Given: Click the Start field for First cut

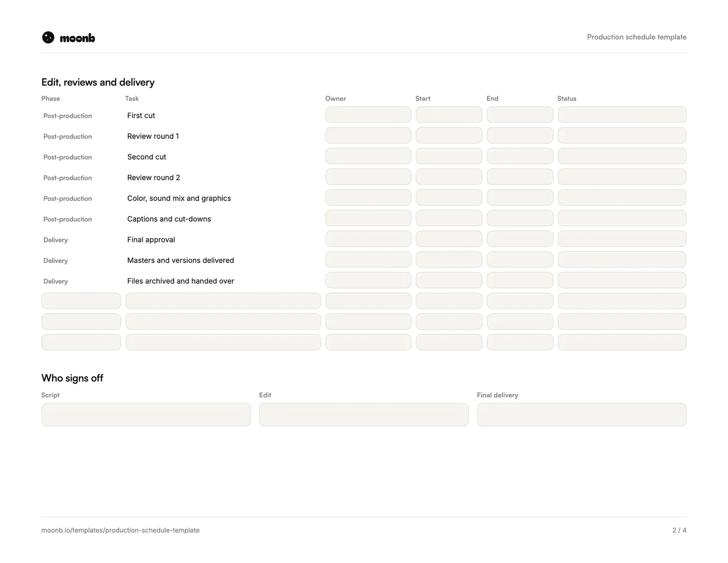Looking at the screenshot, I should (x=449, y=115).
